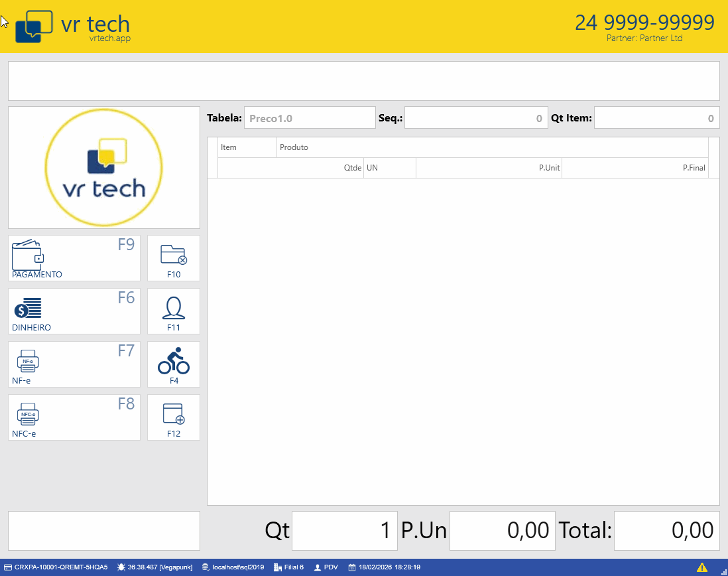This screenshot has height=576, width=728.
Task: Click the PDV user status item
Action: tap(326, 567)
